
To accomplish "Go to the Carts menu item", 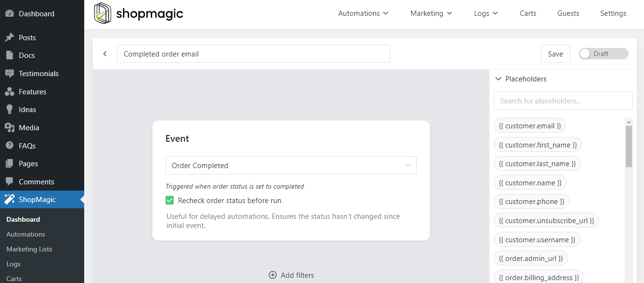I will pyautogui.click(x=528, y=13).
